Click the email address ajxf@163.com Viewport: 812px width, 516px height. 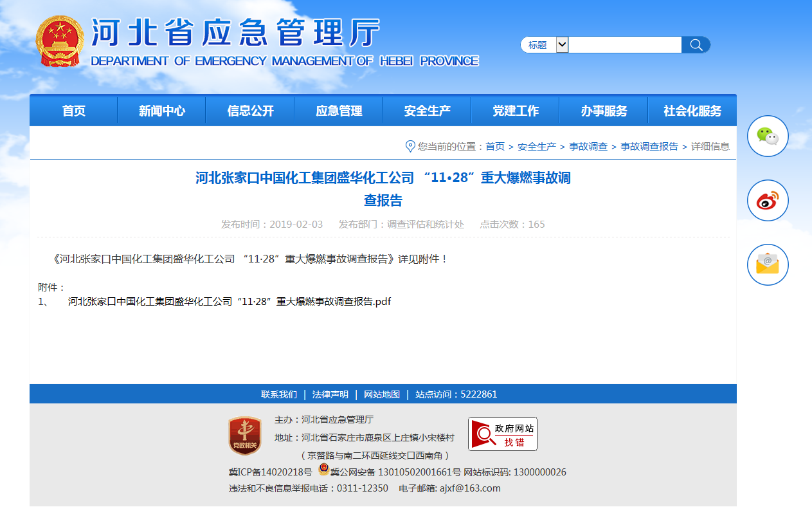tap(470, 488)
